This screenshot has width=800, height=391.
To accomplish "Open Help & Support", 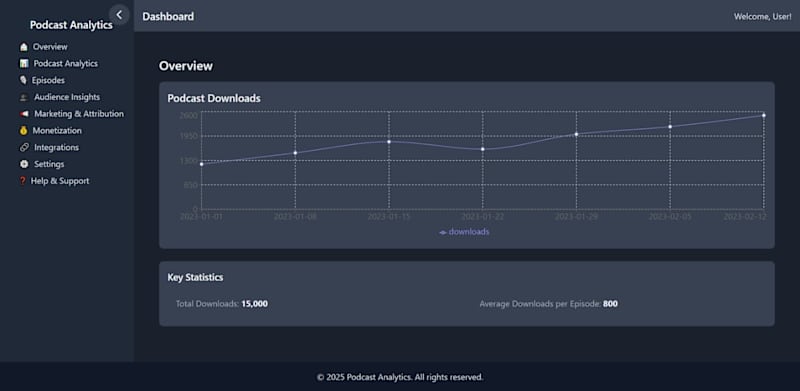I will tap(60, 181).
